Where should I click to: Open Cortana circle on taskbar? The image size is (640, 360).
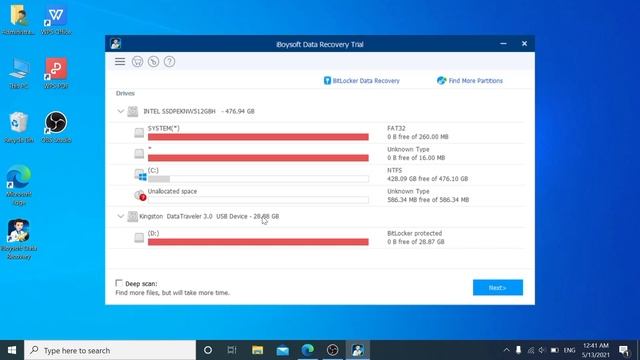(208, 350)
